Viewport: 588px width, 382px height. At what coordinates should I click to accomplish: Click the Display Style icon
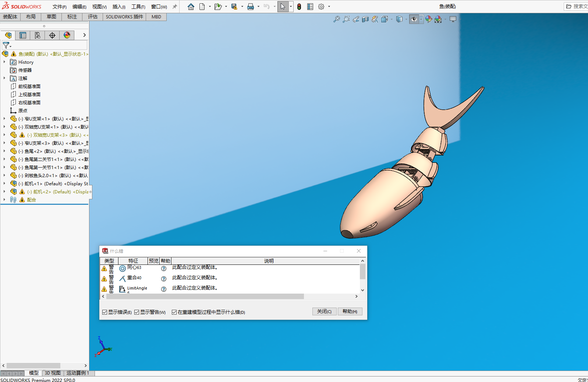[x=399, y=19]
